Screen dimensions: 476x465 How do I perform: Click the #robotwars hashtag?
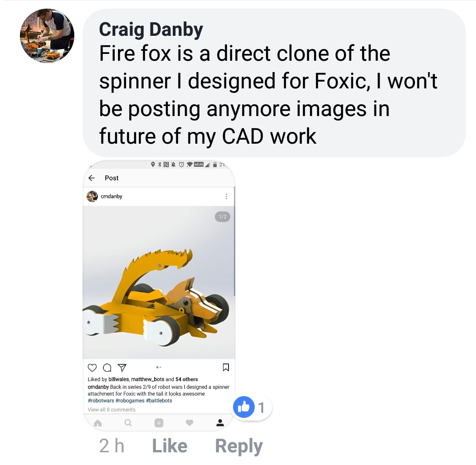101,400
